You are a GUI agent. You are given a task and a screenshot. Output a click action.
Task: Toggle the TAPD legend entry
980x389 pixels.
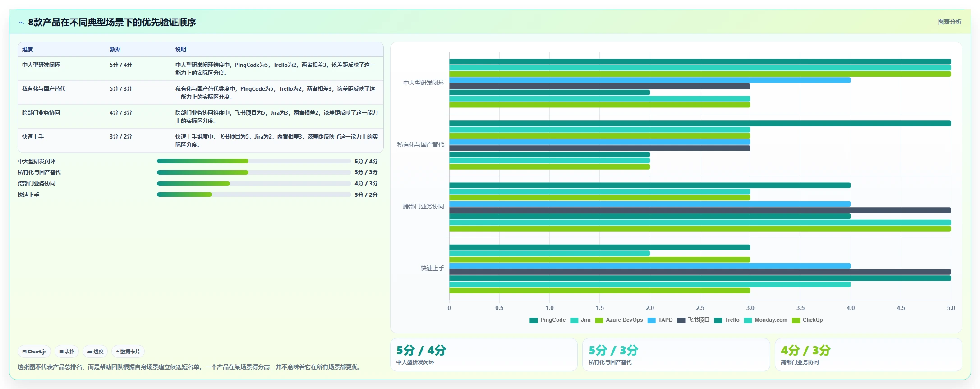(660, 320)
